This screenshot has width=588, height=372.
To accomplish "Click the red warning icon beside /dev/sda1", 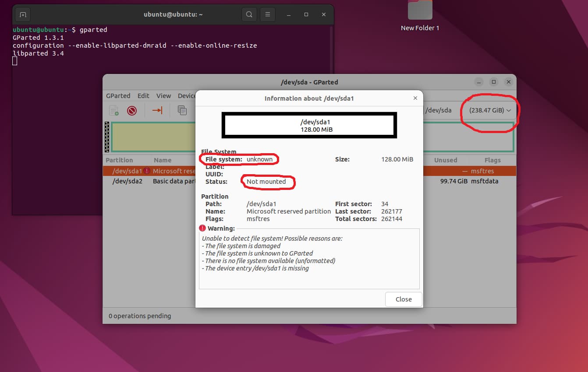I will [x=147, y=171].
